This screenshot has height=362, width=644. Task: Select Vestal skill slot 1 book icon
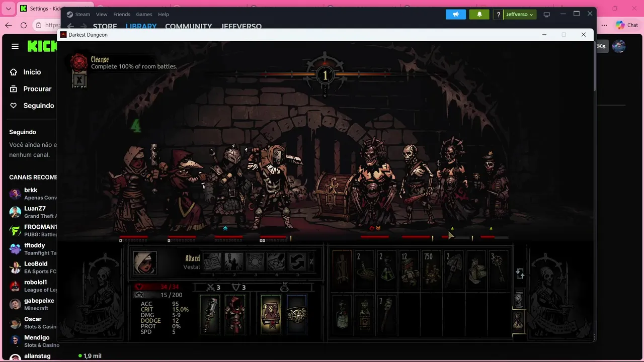[212, 262]
